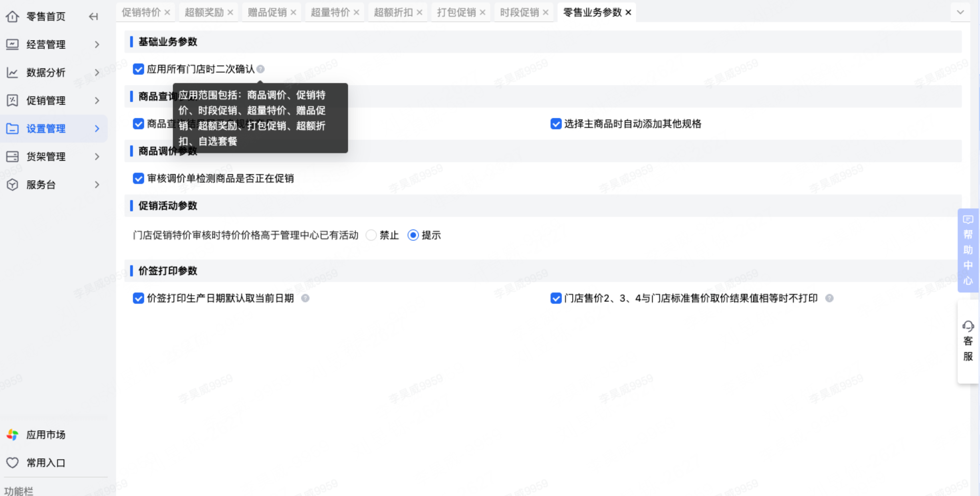Click the 常用入口 heart icon
Screen dimensions: 980x496
[x=12, y=463]
